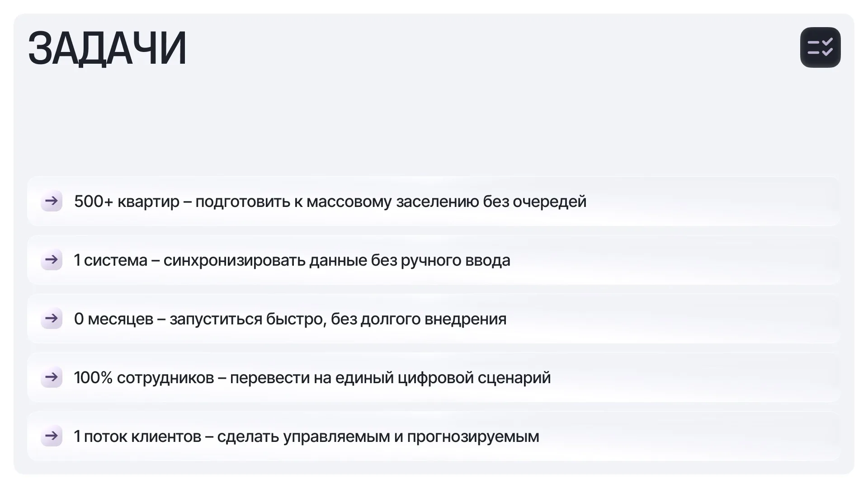Click the arrow icon beside '1 система'
Screen dimensions: 868x488
coord(52,259)
